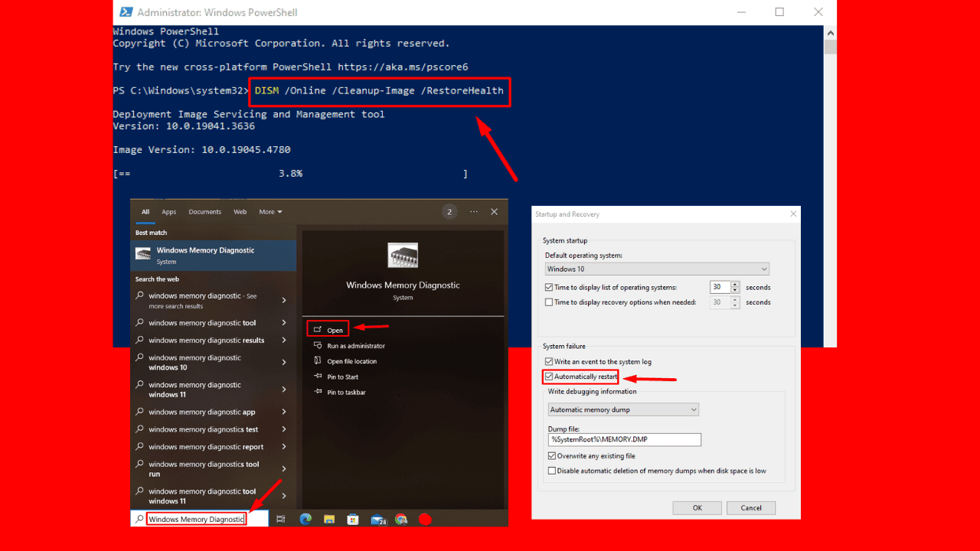980x551 pixels.
Task: Open the search rewards badge showing 2
Action: pyautogui.click(x=449, y=212)
